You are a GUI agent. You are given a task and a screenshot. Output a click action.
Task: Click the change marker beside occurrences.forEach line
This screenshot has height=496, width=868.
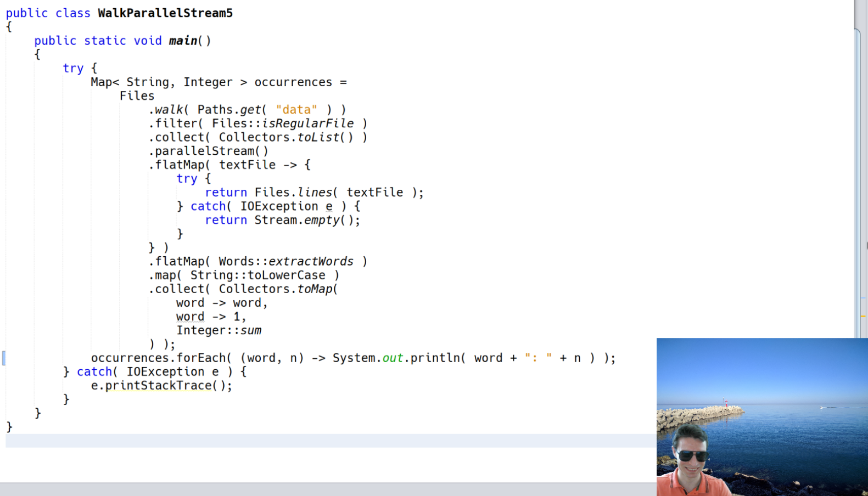4,358
